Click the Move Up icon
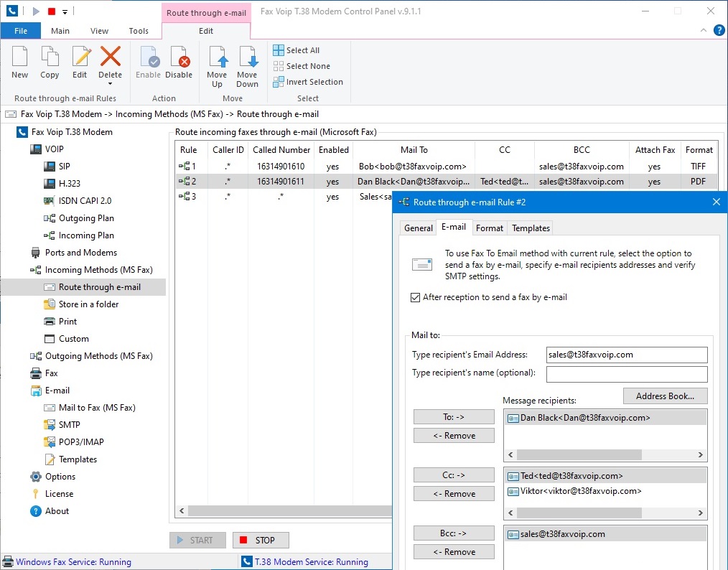728x570 pixels. coord(218,56)
